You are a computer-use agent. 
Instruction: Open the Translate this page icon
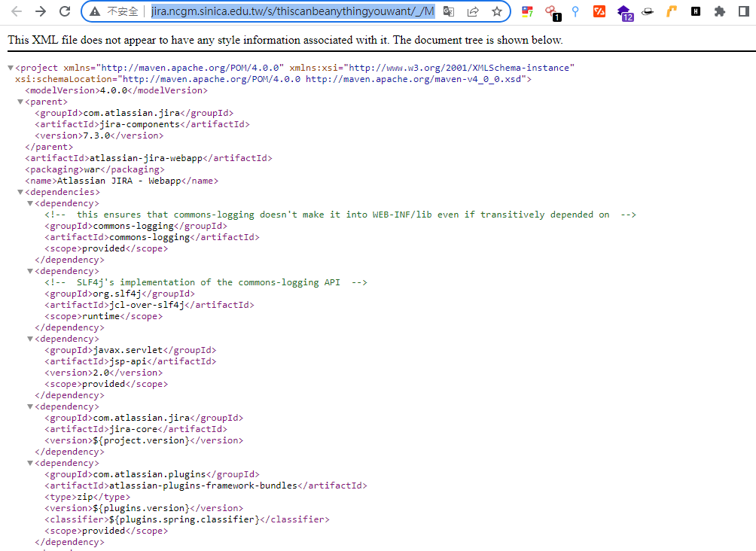coord(448,11)
